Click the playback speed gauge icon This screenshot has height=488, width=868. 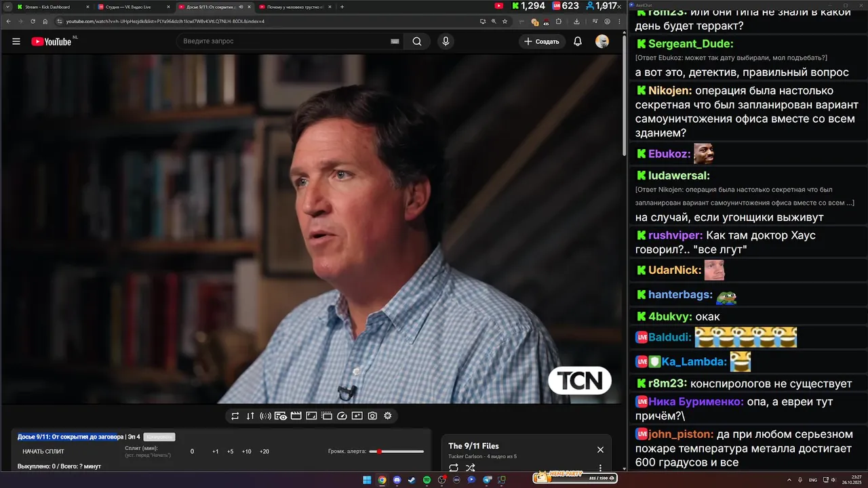tap(342, 416)
